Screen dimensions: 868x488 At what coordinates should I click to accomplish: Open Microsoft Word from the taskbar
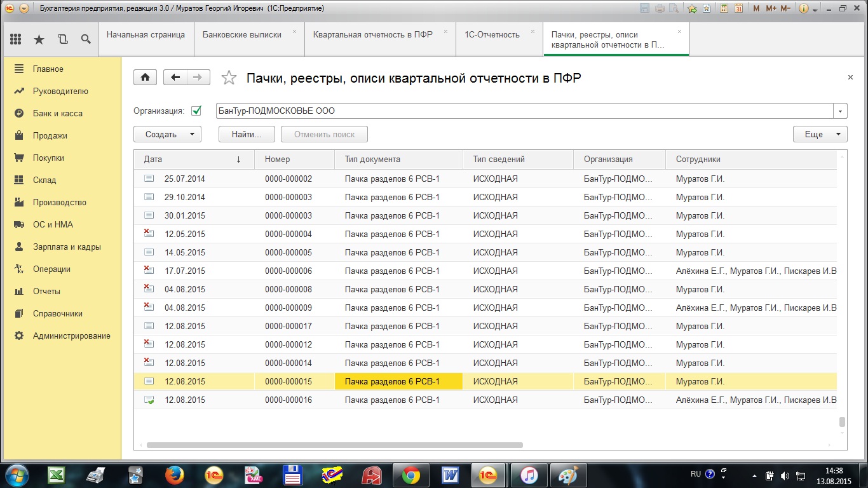451,475
